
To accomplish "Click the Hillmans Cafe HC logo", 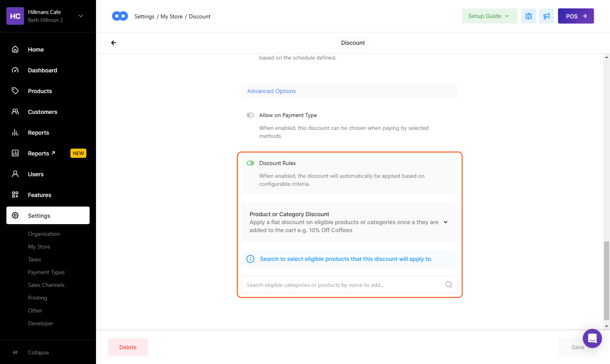I will pos(15,16).
